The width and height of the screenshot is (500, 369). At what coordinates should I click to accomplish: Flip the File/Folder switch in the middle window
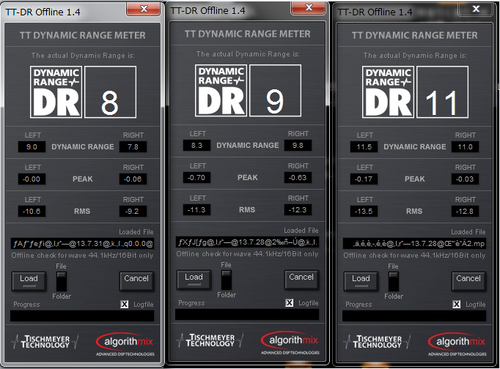point(226,280)
